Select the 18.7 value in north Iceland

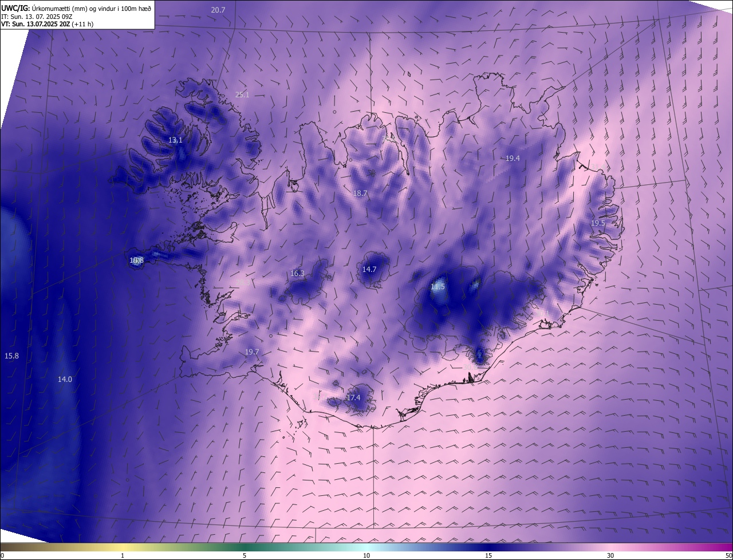tap(360, 194)
